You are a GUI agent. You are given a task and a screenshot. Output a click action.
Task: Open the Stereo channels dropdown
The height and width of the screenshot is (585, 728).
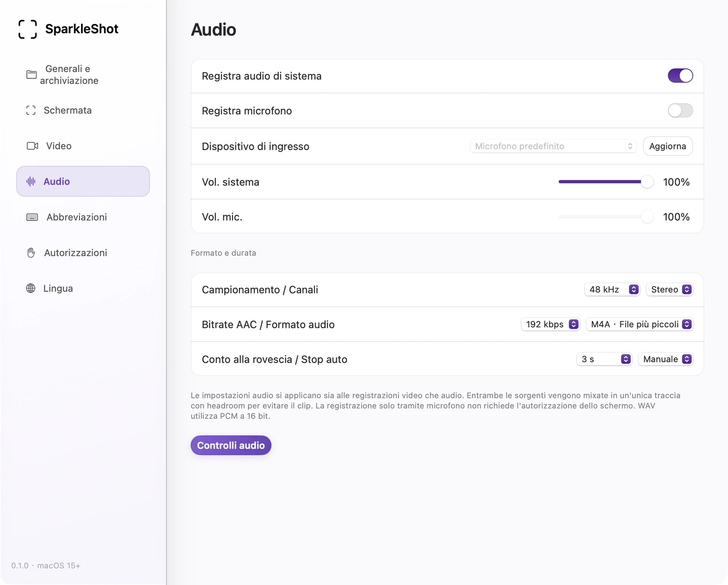670,290
